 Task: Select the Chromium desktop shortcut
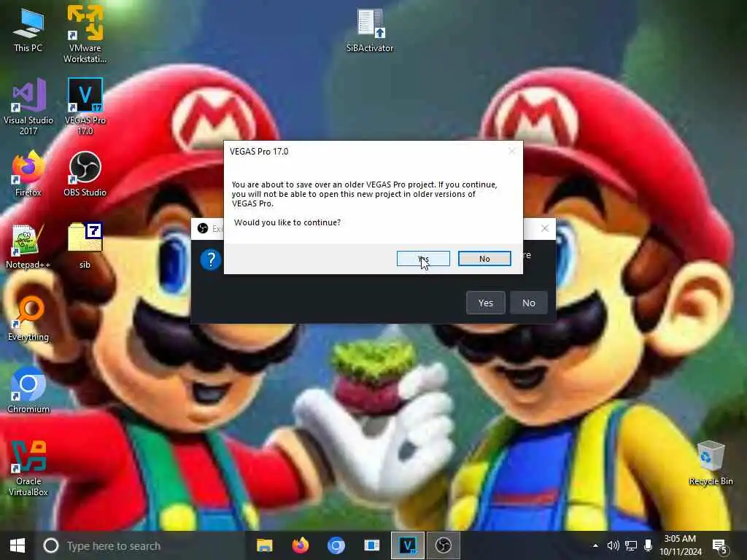pos(28,391)
